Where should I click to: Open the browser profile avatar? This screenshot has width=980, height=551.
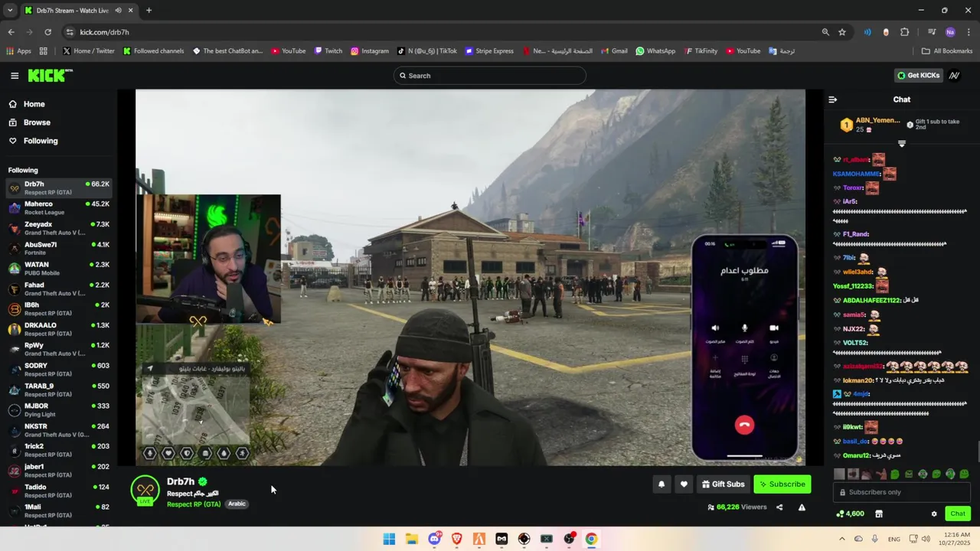(x=950, y=32)
